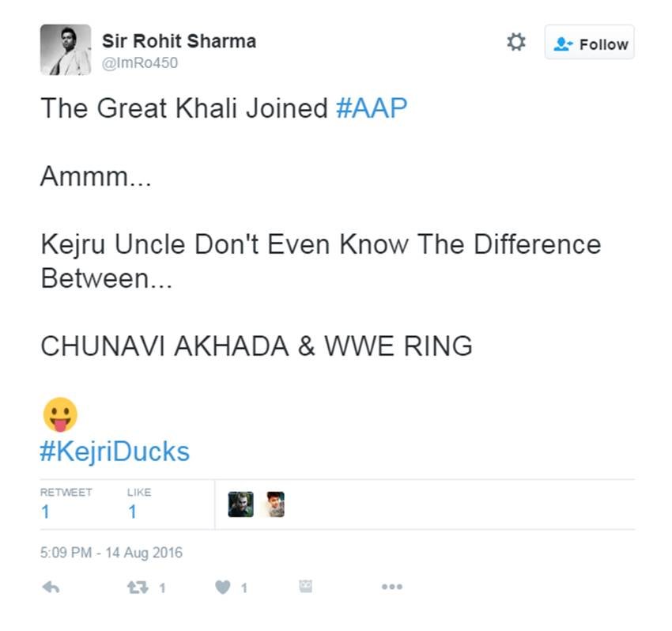The height and width of the screenshot is (631, 672).
Task: Open the gear settings dropdown
Action: click(x=515, y=43)
